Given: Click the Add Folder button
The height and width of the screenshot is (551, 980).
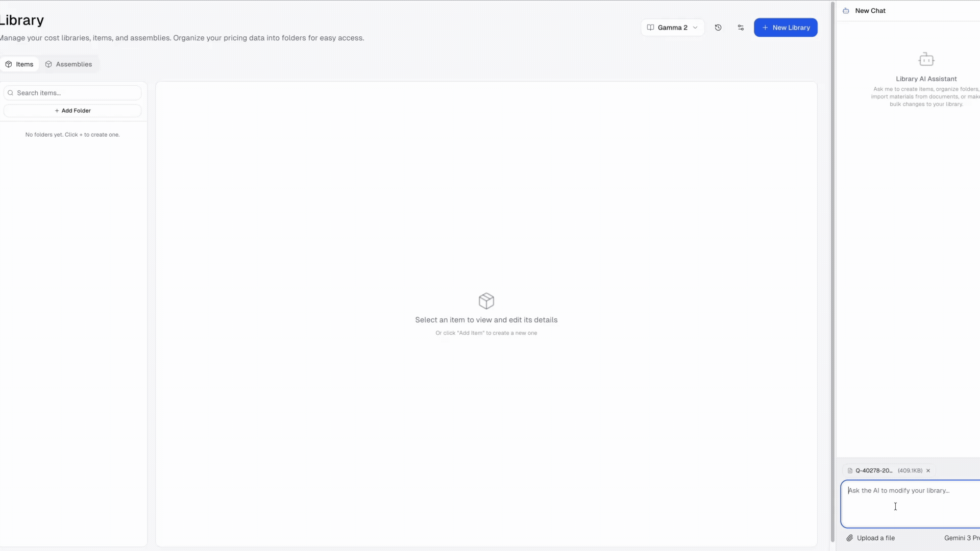Looking at the screenshot, I should pyautogui.click(x=72, y=111).
